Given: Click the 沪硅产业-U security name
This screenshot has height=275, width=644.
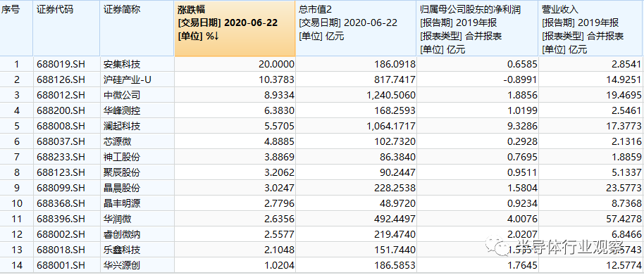Looking at the screenshot, I should pos(128,79).
